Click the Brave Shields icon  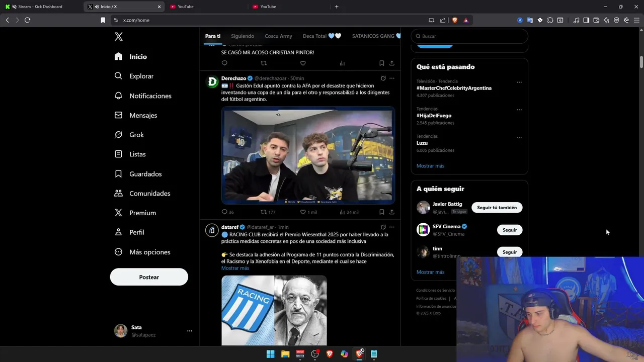(455, 20)
